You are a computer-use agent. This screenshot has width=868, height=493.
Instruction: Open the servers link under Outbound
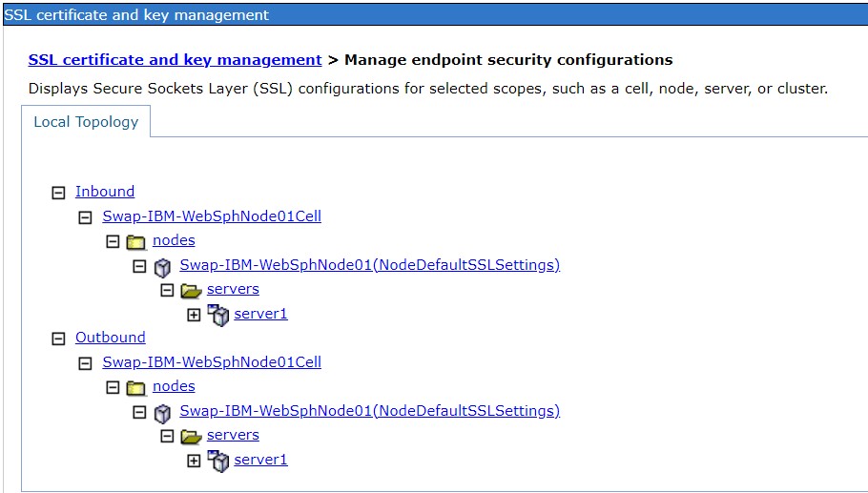coord(233,435)
